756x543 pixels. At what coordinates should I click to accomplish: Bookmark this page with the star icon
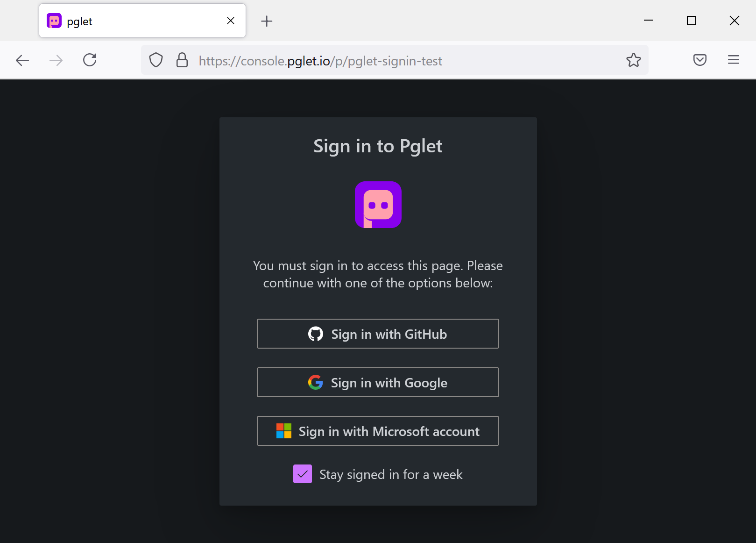coord(633,60)
